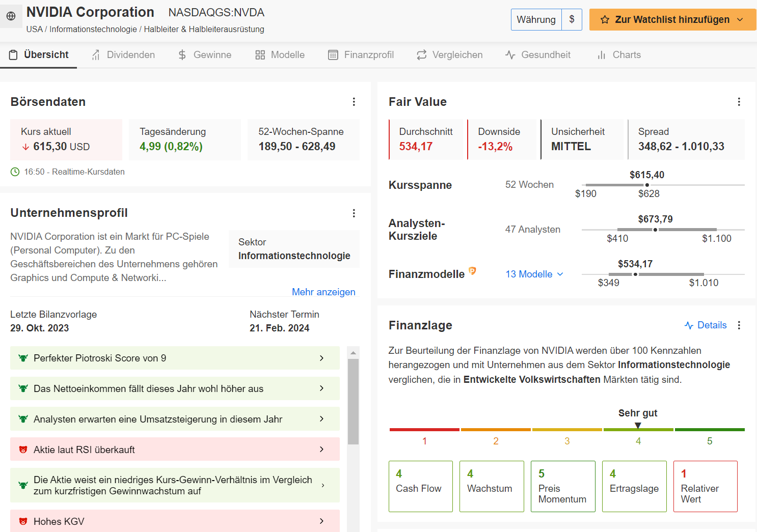The image size is (757, 532).
Task: Expand the 13 Modelle dropdown
Action: coord(535,274)
